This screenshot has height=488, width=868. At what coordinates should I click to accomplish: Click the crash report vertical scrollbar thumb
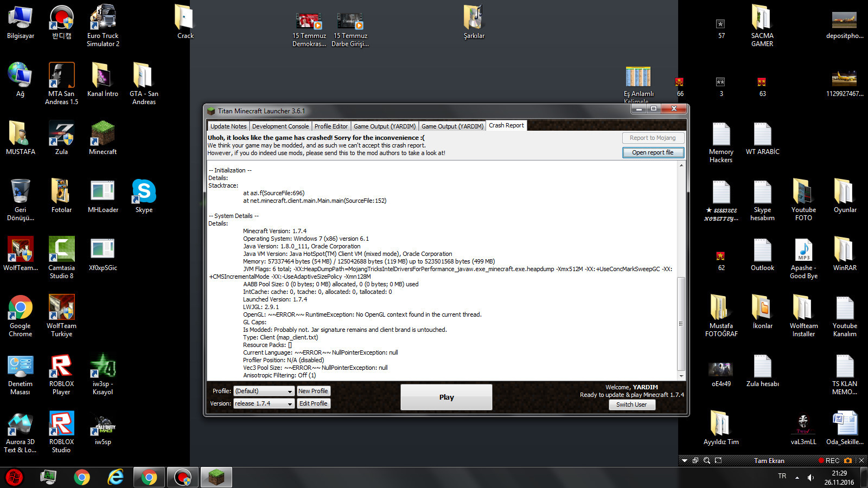click(x=681, y=324)
